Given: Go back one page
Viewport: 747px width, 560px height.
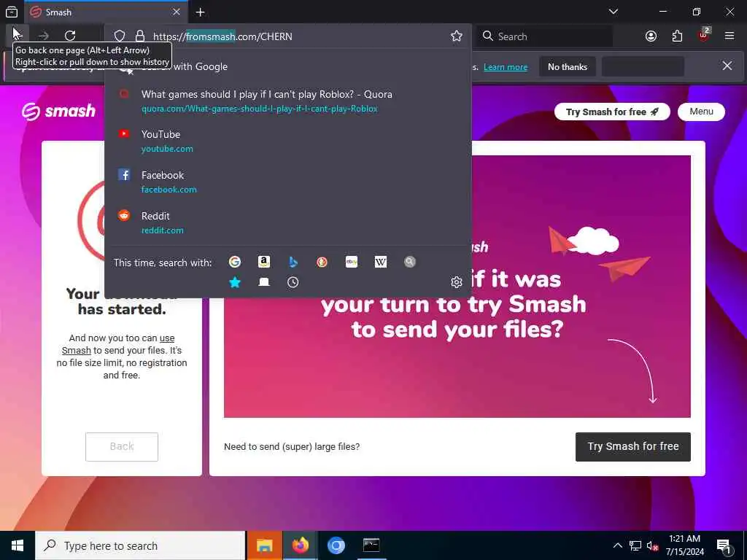Looking at the screenshot, I should tap(17, 36).
